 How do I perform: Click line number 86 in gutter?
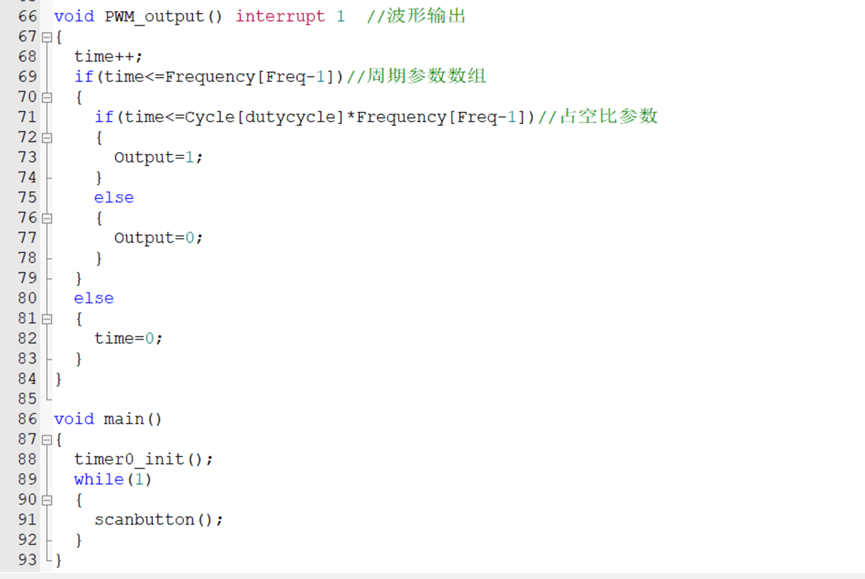click(x=27, y=419)
